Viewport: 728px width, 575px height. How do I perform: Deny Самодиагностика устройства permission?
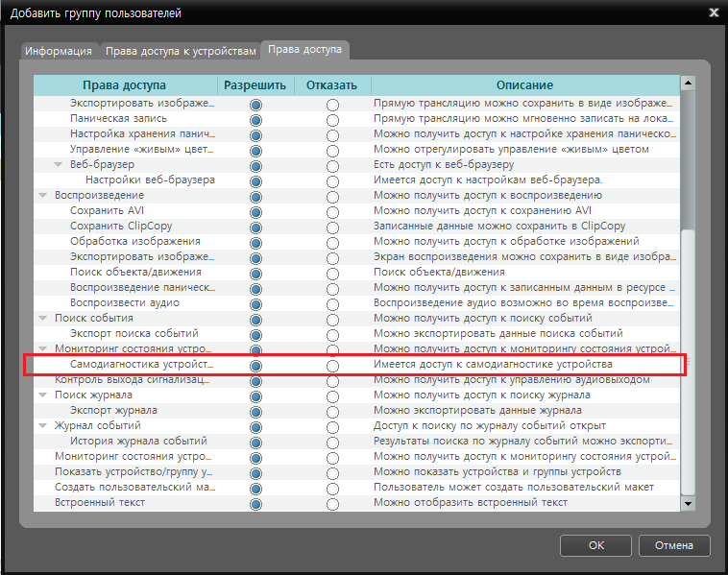[332, 366]
